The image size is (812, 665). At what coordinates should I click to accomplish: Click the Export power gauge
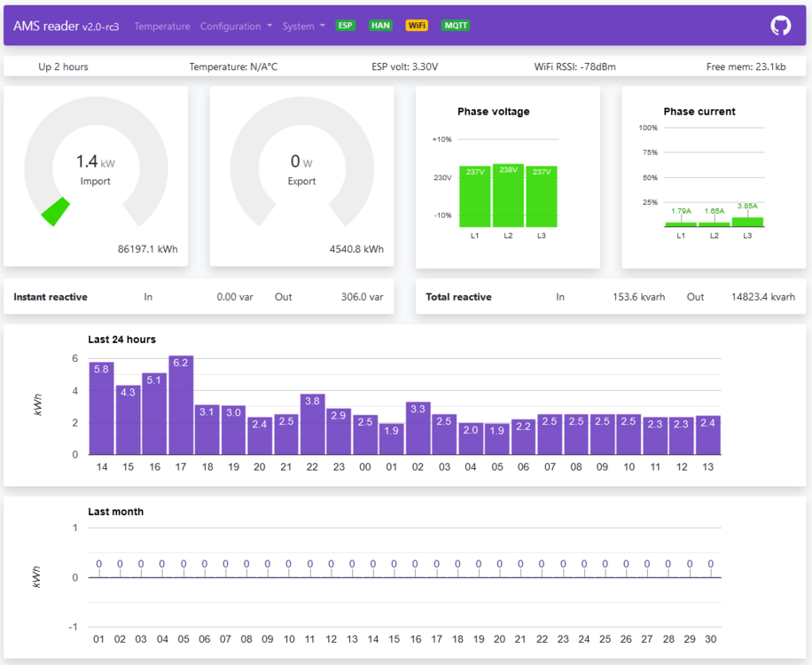click(x=301, y=168)
